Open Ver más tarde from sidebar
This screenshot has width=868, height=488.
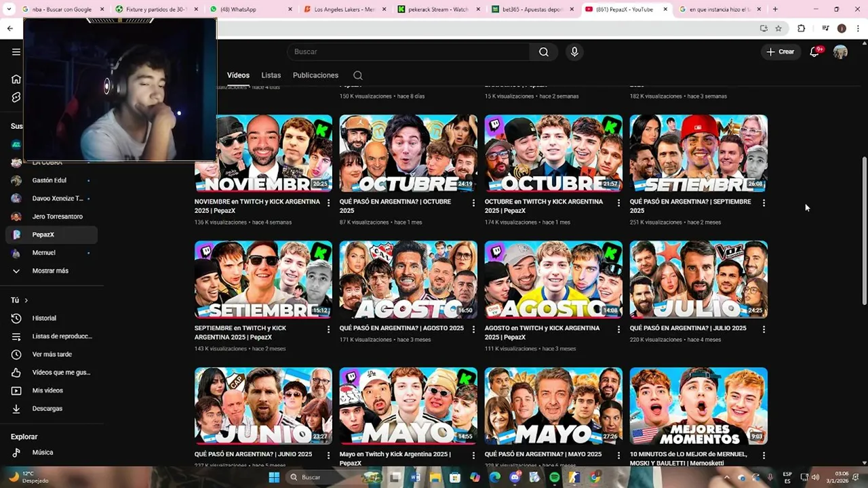[52, 354]
